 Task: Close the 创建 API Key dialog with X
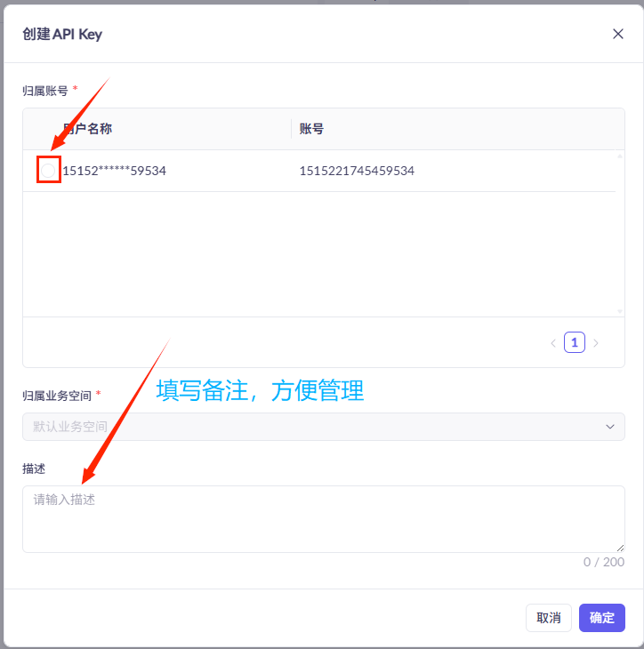pyautogui.click(x=618, y=34)
